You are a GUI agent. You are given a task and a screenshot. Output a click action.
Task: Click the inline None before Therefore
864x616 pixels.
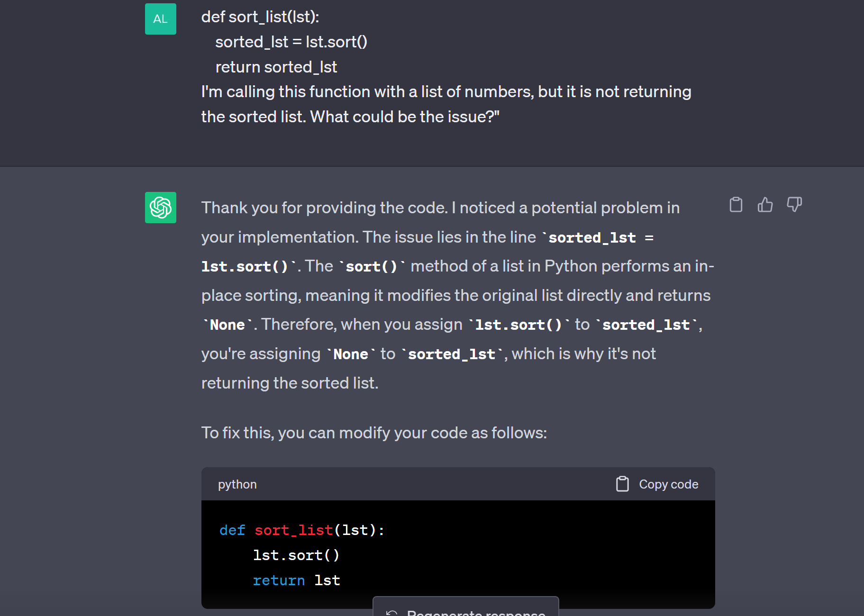227,325
